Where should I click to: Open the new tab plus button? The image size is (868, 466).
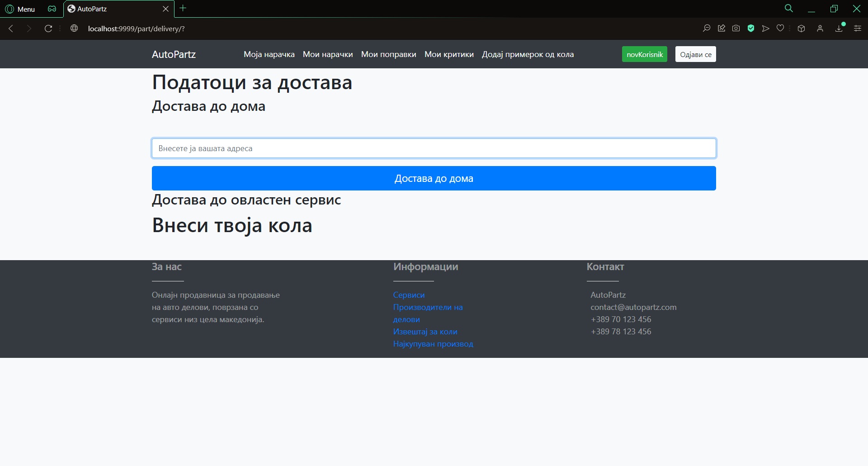[x=183, y=8]
